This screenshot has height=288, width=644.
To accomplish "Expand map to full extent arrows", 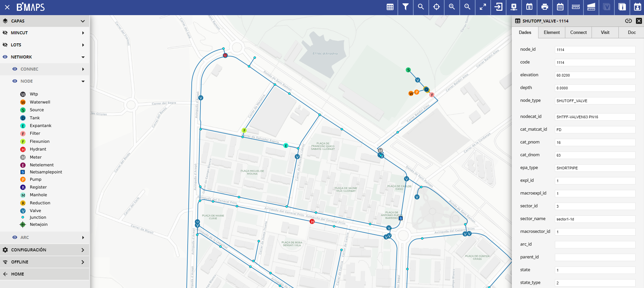I will (x=483, y=7).
